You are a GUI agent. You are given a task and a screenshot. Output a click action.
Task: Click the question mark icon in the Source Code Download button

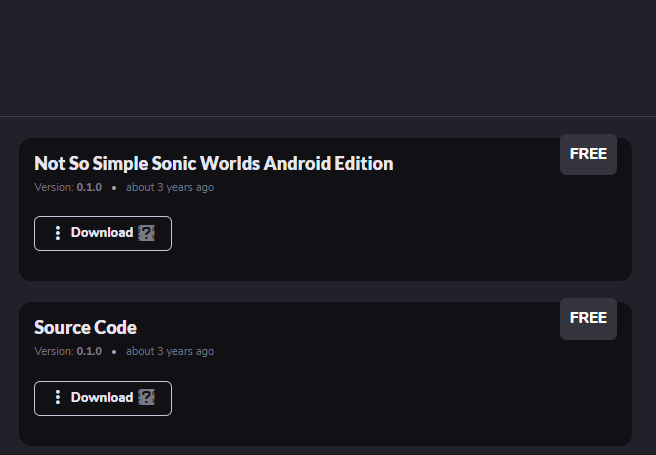click(x=147, y=398)
